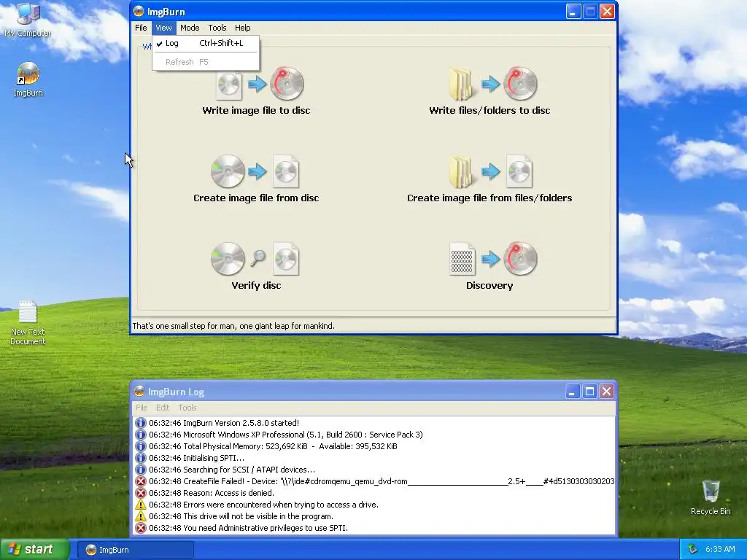
Task: Choose Create image file from files/folders icon
Action: (x=491, y=171)
